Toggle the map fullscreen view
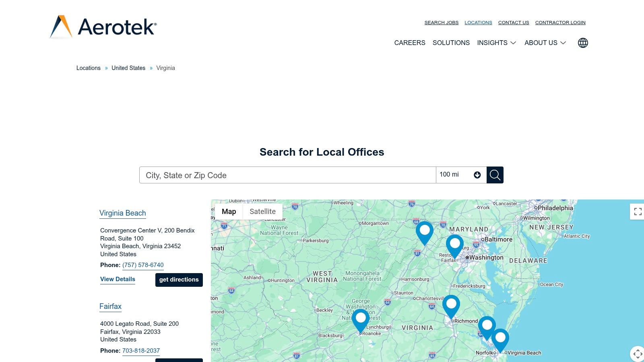This screenshot has height=362, width=644. pos(638,212)
